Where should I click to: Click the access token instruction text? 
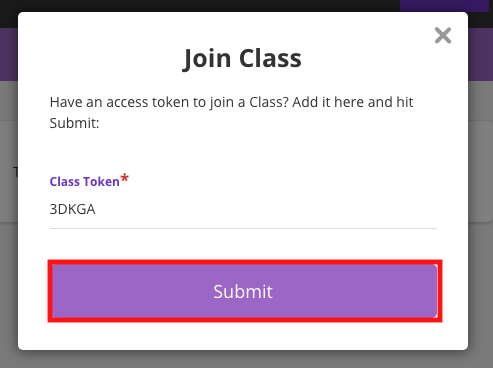click(231, 112)
